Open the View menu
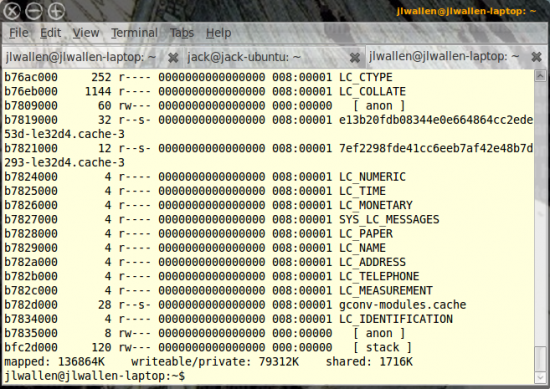The height and width of the screenshot is (389, 550). click(86, 33)
